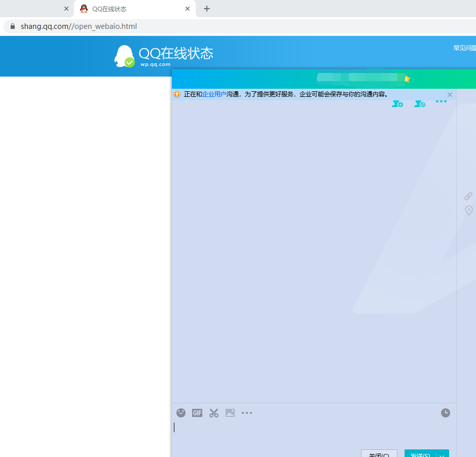
Task: Click the add friend icon
Action: pos(397,103)
